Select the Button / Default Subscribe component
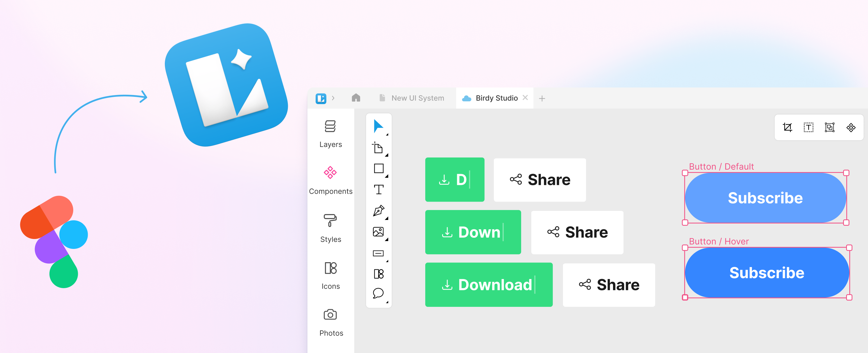 pyautogui.click(x=765, y=198)
